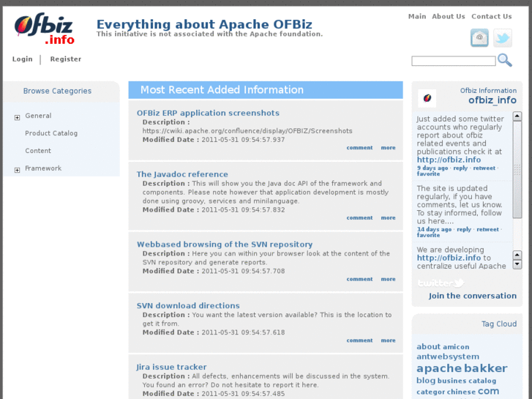The width and height of the screenshot is (532, 399).
Task: Select the 'catalog' tag
Action: pos(482,381)
